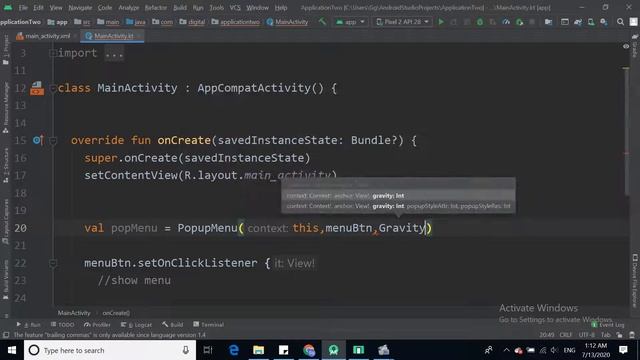The width and height of the screenshot is (640, 360).
Task: Open the Build Variants side panel
Action: [6, 280]
